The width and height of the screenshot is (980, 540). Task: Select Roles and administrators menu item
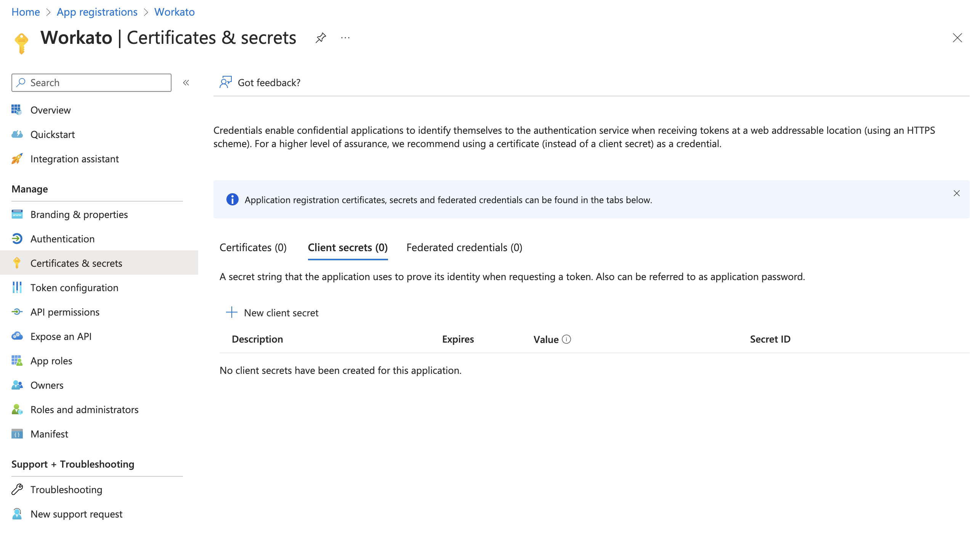pyautogui.click(x=85, y=409)
